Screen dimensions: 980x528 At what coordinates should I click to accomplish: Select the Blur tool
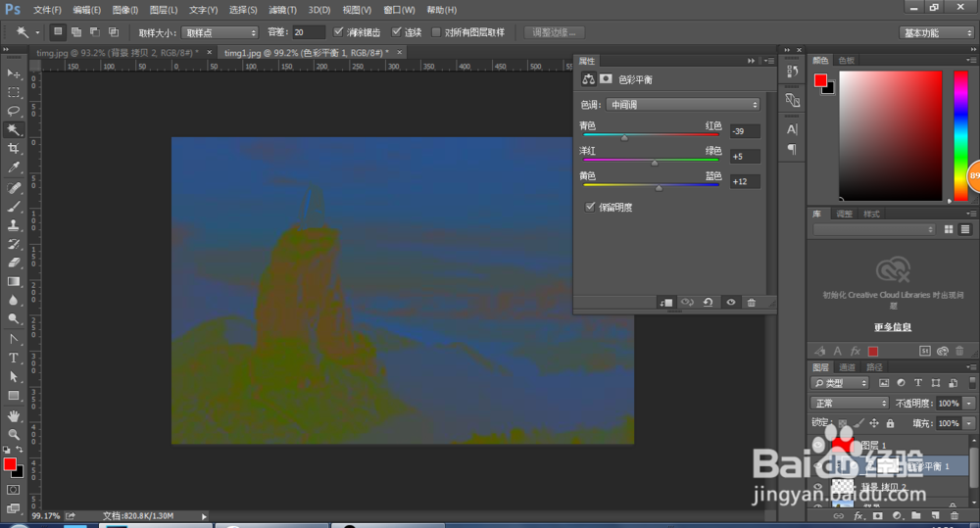click(13, 301)
